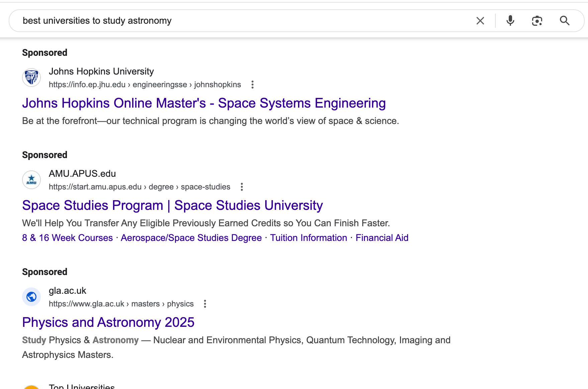
Task: Click gla.ac.uk site name
Action: 68,291
